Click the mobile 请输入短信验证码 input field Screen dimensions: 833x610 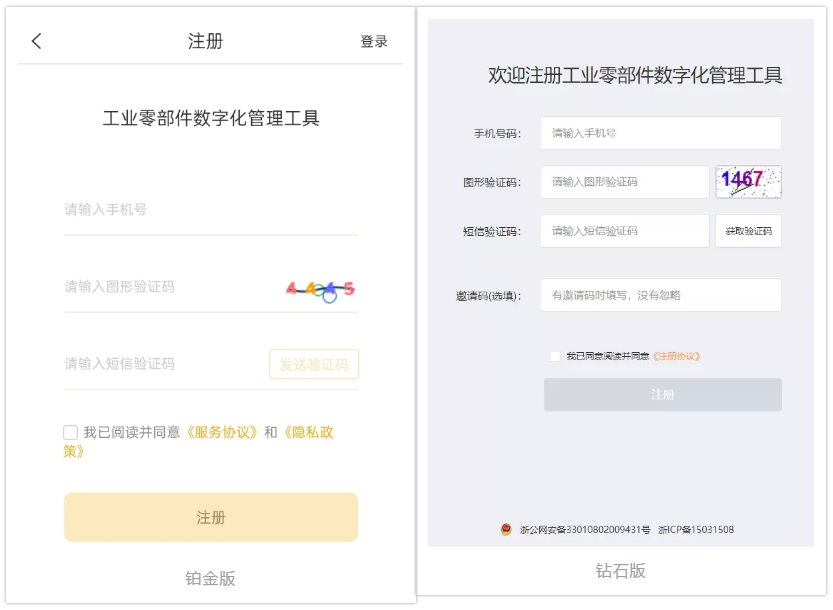pyautogui.click(x=160, y=364)
